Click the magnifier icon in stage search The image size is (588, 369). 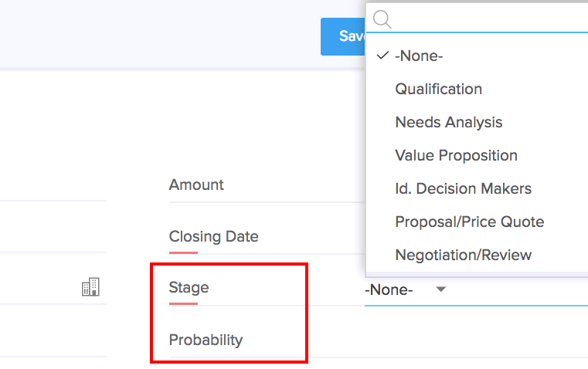coord(382,19)
